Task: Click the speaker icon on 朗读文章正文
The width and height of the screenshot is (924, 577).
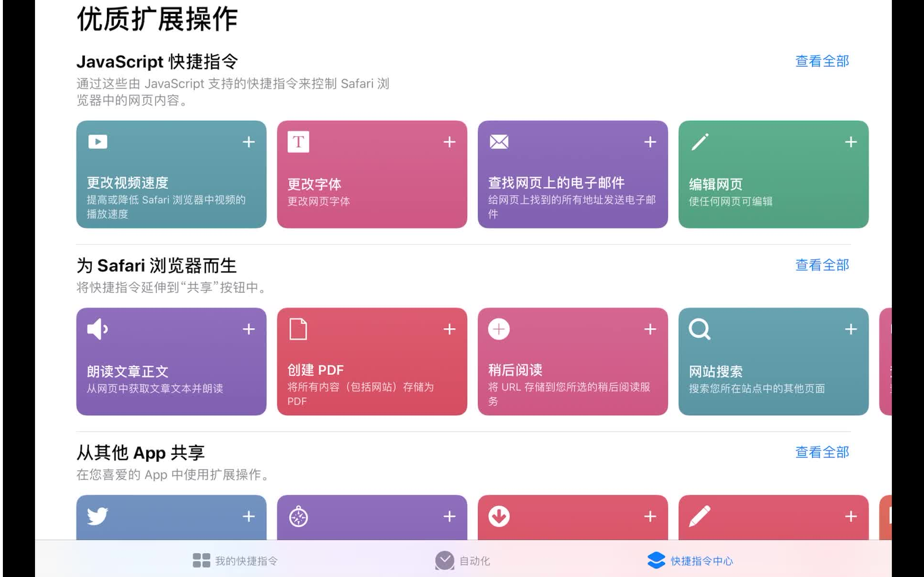Action: point(97,329)
